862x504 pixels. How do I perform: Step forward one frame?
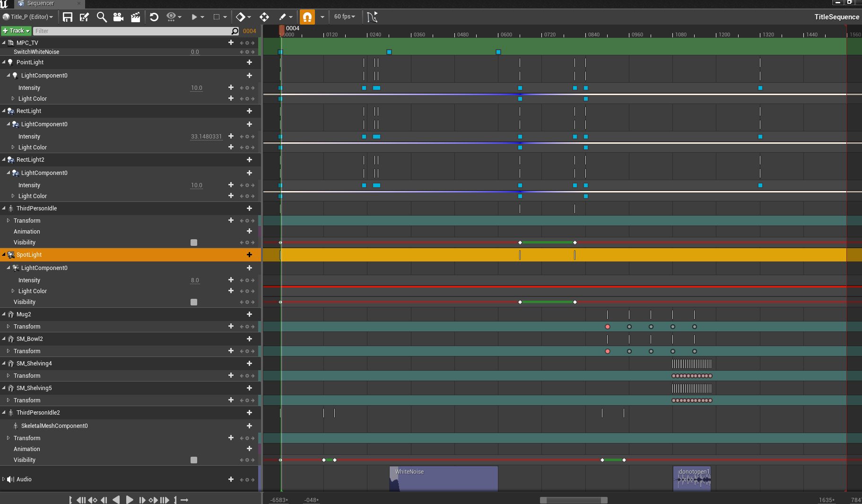pyautogui.click(x=142, y=500)
